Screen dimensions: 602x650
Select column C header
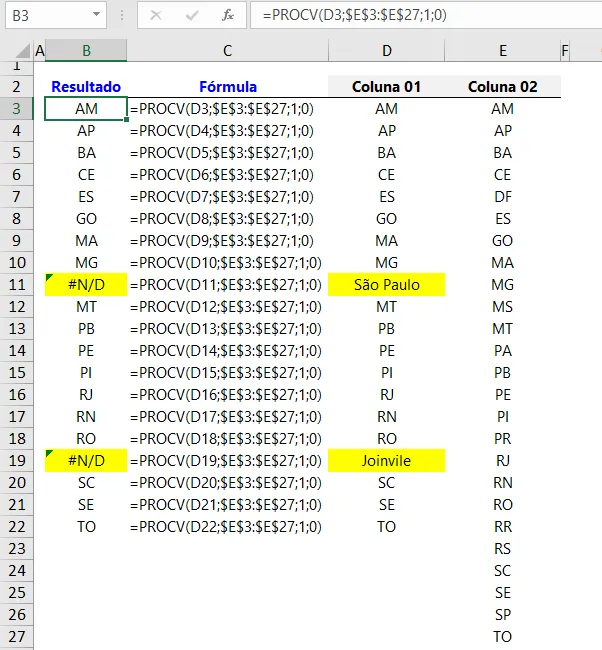point(228,51)
